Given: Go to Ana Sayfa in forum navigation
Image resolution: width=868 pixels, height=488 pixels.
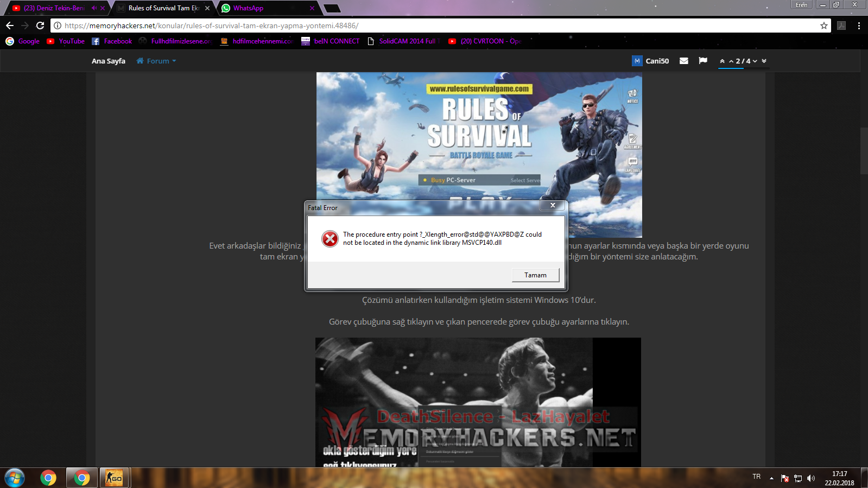Looking at the screenshot, I should (x=109, y=61).
